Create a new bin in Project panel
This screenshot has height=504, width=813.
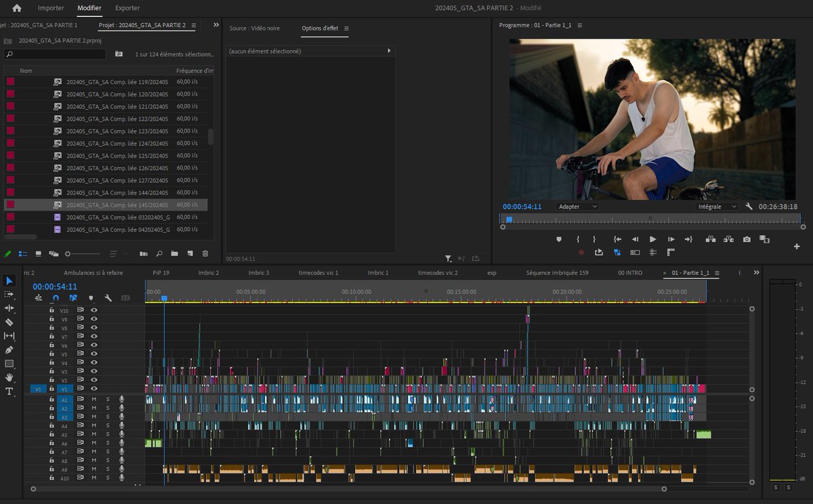174,253
